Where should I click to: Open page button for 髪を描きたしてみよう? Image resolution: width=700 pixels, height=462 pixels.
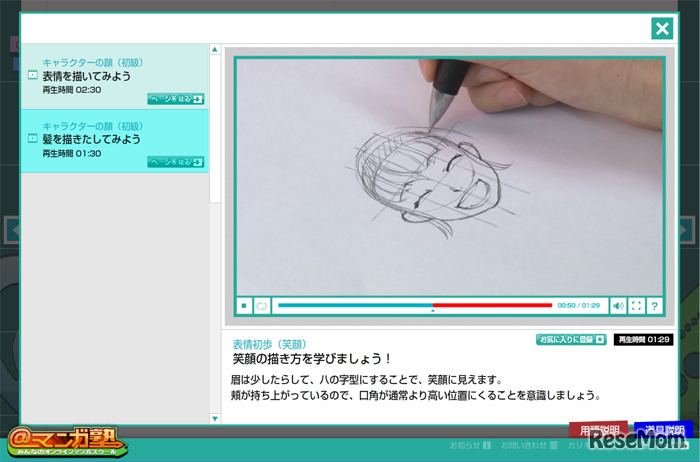tap(175, 162)
